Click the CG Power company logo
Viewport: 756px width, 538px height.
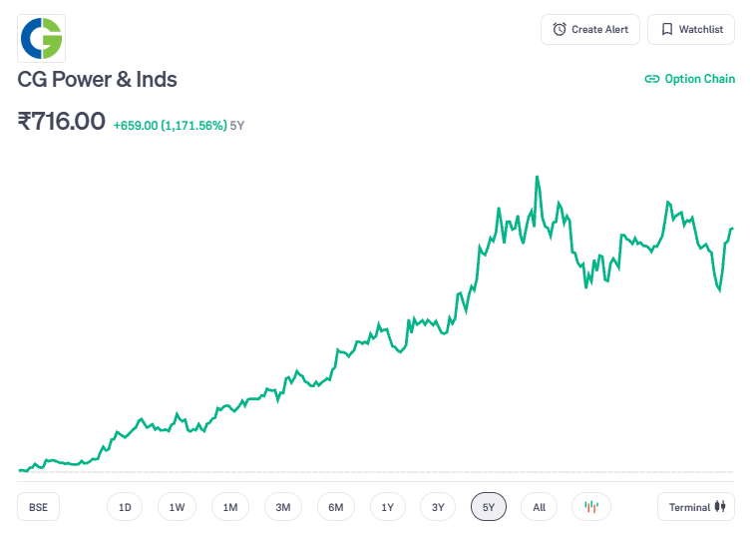click(x=42, y=38)
